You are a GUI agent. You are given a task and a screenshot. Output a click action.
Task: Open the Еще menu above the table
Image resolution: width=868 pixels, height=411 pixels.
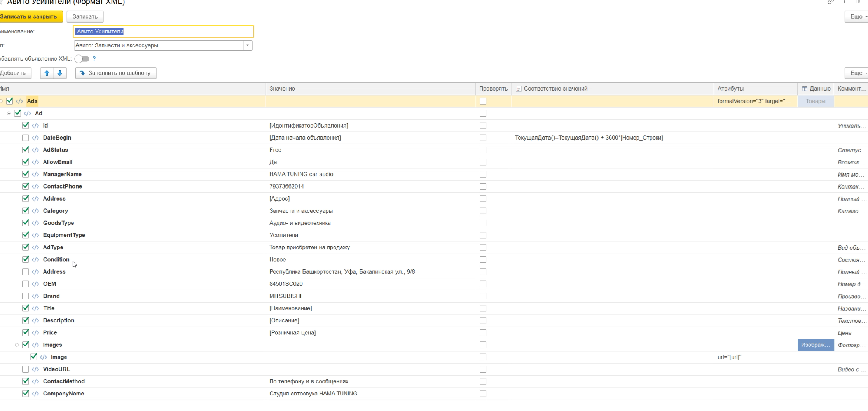coord(857,73)
